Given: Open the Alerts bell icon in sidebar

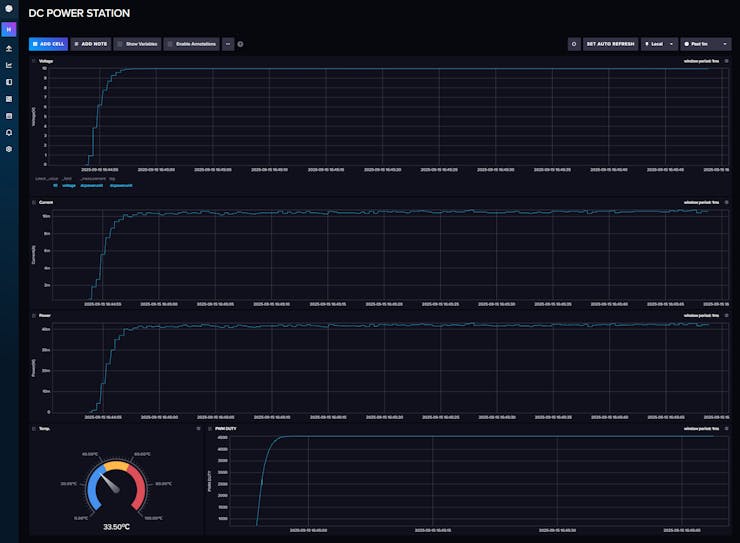Looking at the screenshot, I should click(9, 132).
